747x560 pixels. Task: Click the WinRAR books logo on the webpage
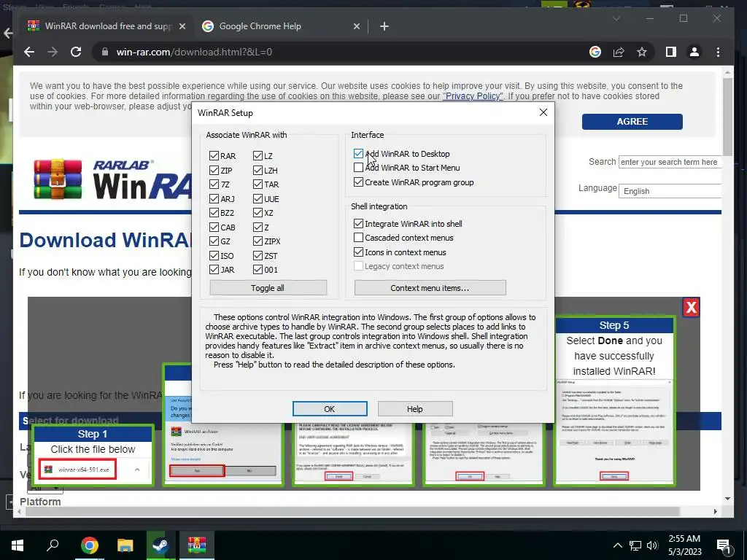58,179
